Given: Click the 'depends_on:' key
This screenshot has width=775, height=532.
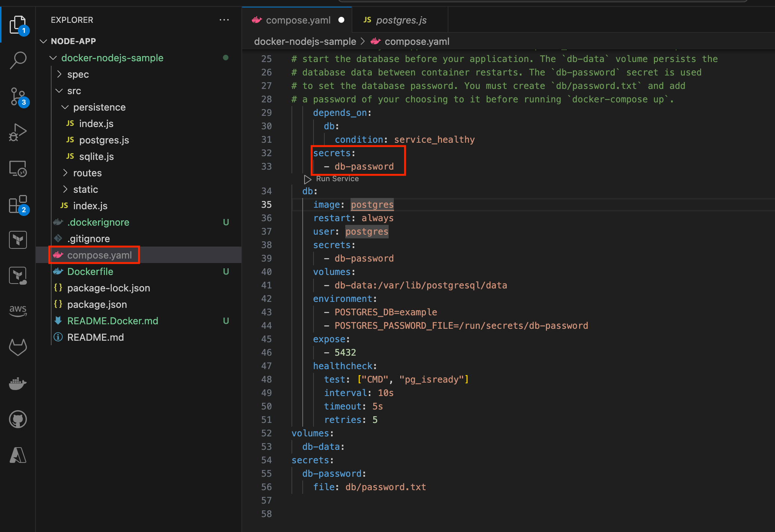Looking at the screenshot, I should tap(342, 113).
